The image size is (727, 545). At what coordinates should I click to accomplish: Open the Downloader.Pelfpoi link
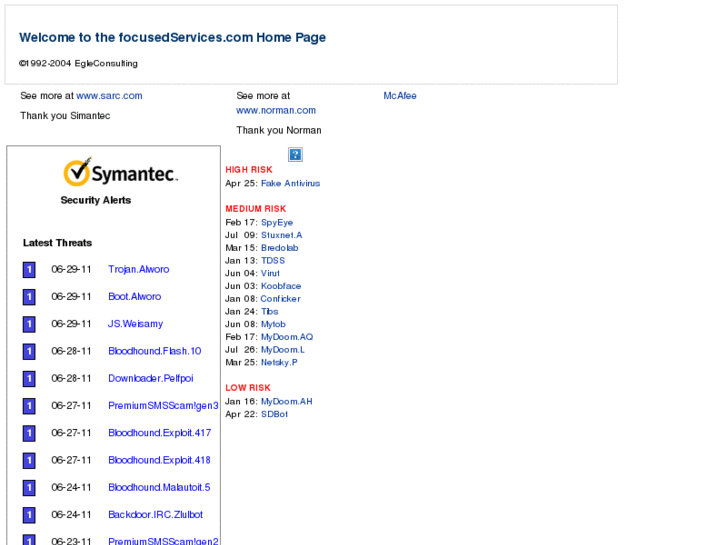pos(151,378)
